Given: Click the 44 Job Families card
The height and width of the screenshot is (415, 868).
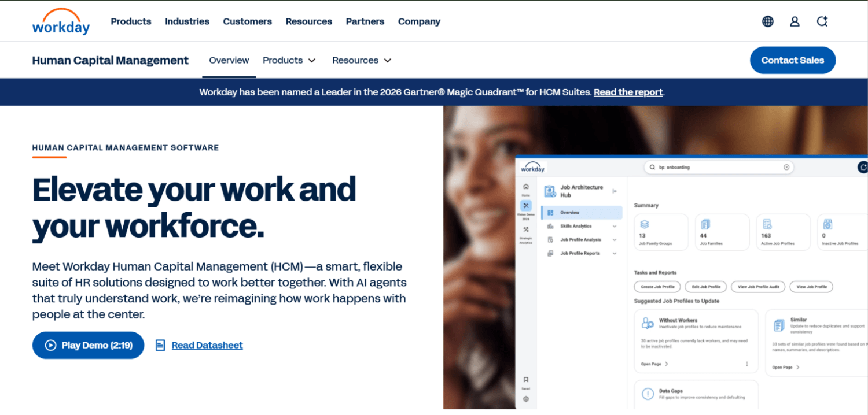Looking at the screenshot, I should pyautogui.click(x=723, y=232).
